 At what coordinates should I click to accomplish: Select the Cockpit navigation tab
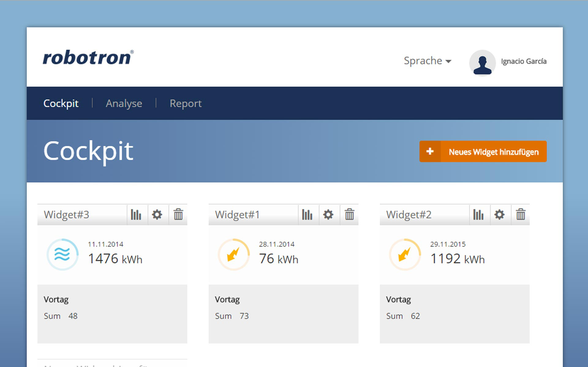(61, 104)
